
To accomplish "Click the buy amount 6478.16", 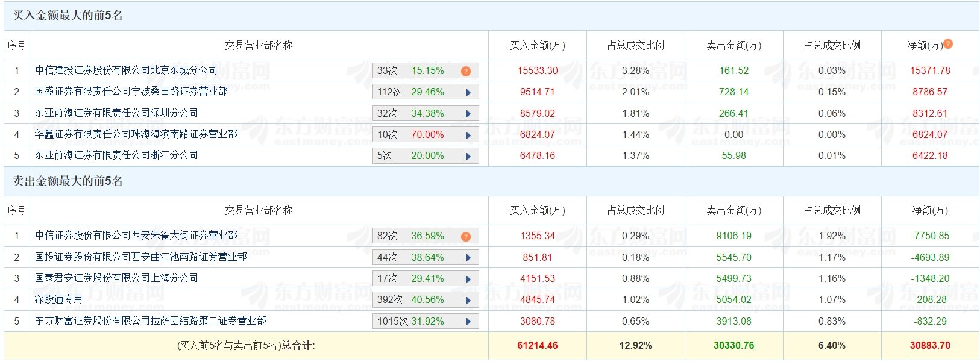I will [x=538, y=155].
